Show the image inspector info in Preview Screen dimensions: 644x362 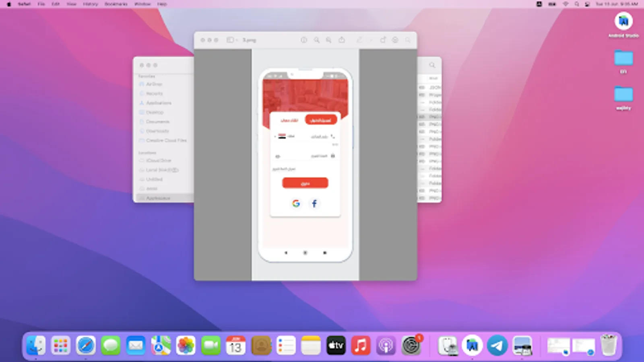click(304, 40)
